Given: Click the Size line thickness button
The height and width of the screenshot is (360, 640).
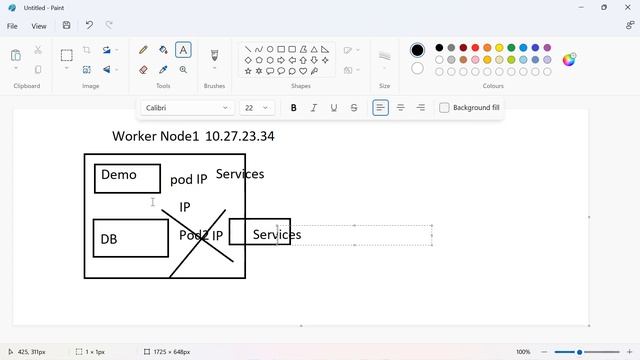Looking at the screenshot, I should [384, 57].
